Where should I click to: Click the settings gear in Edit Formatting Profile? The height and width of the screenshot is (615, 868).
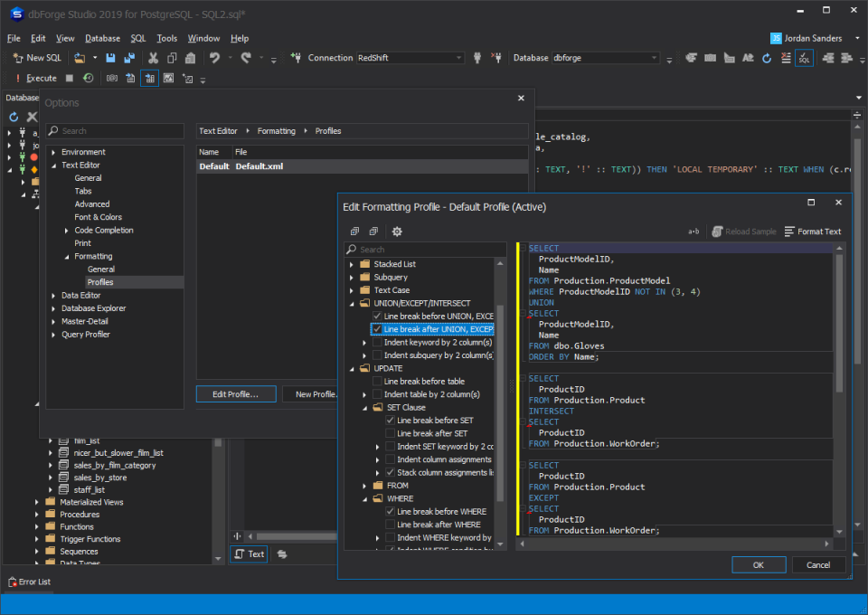click(x=396, y=231)
